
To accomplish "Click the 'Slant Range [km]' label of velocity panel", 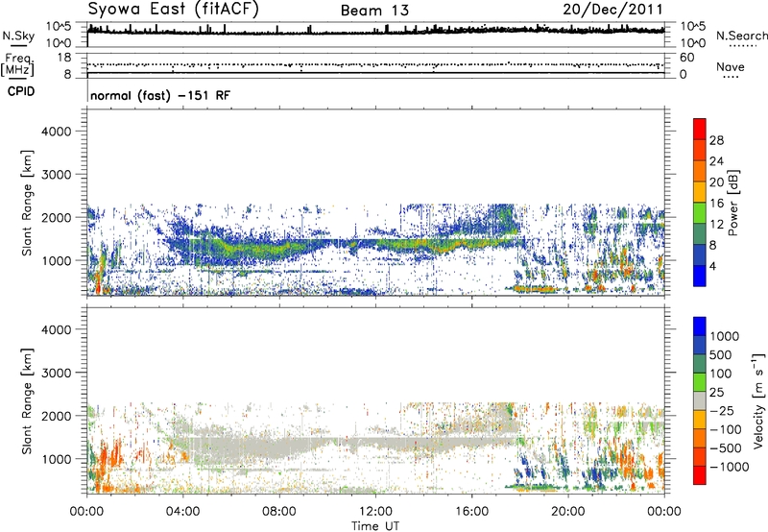I will 27,401.
